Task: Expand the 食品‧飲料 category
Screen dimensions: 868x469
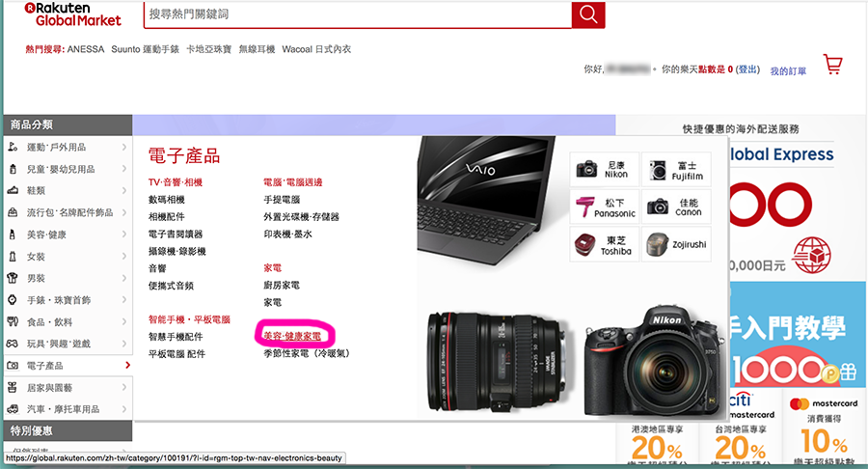Action: 66,322
